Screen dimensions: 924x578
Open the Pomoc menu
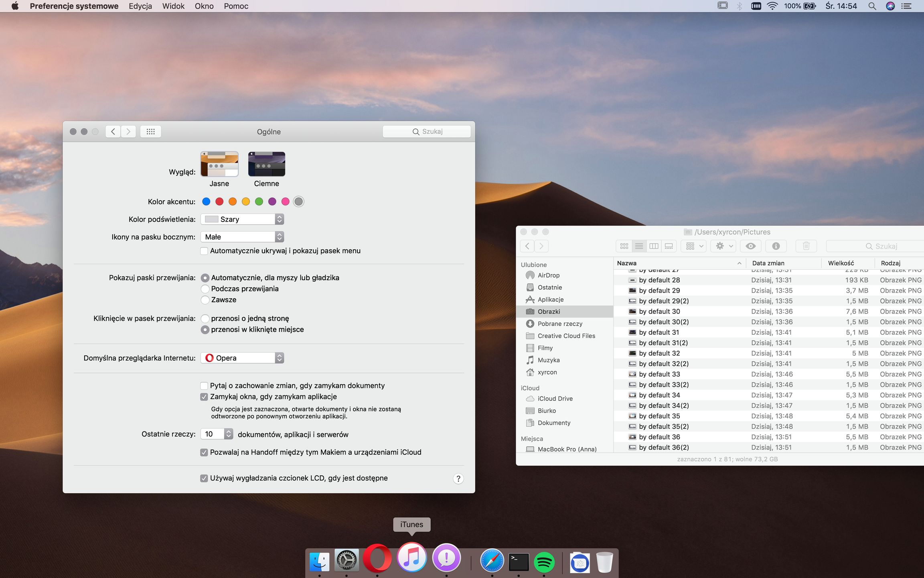click(x=236, y=6)
